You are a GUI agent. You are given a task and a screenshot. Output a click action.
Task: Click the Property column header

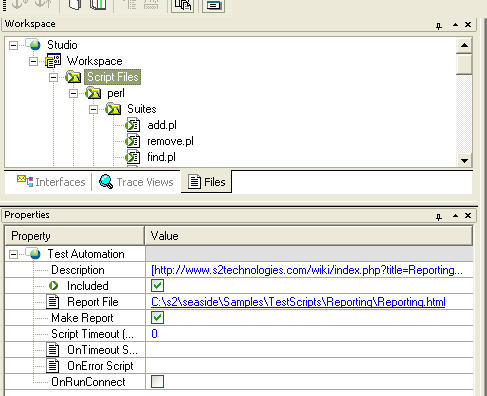point(75,236)
